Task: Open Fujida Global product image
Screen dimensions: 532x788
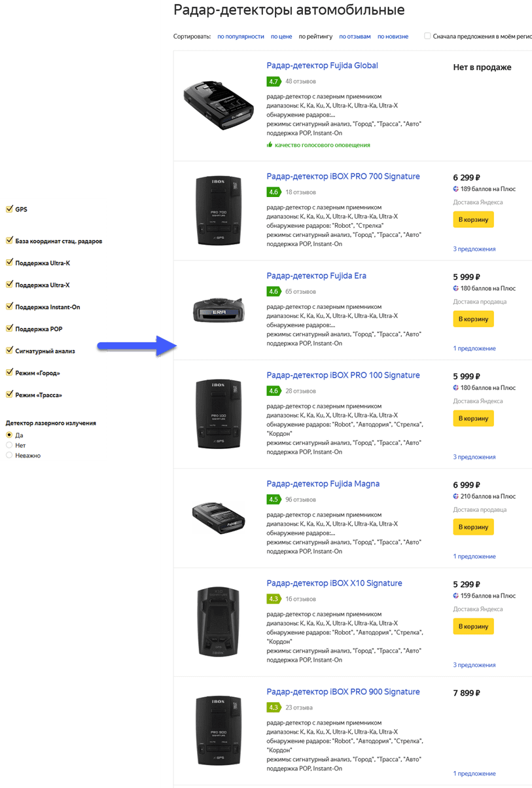Action: [218, 105]
